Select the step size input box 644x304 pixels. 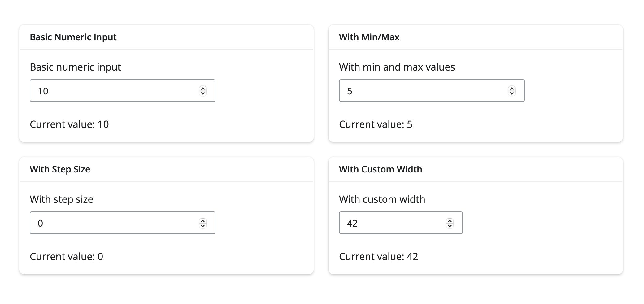click(x=123, y=223)
